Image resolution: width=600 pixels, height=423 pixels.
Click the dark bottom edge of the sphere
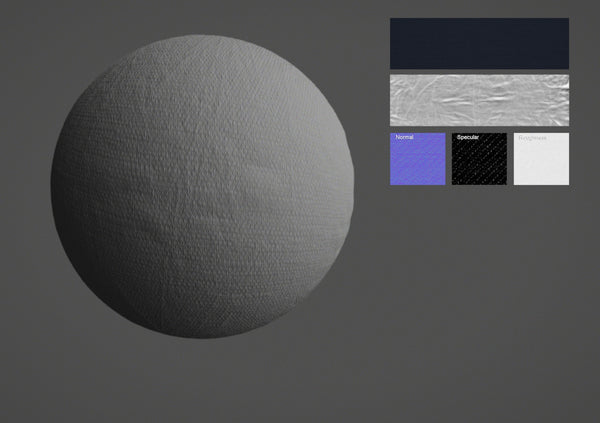[205, 328]
